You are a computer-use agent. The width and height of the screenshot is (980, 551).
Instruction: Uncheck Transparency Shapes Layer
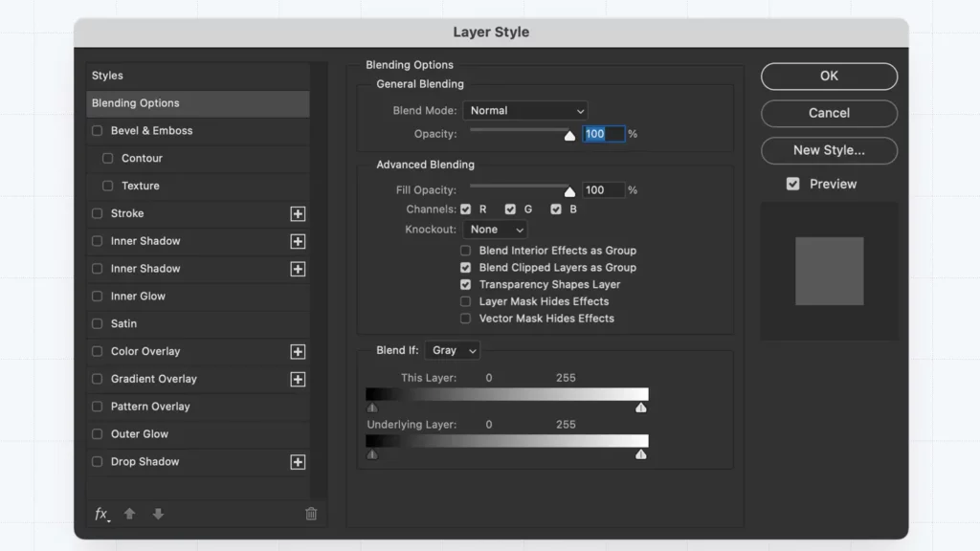[466, 284]
